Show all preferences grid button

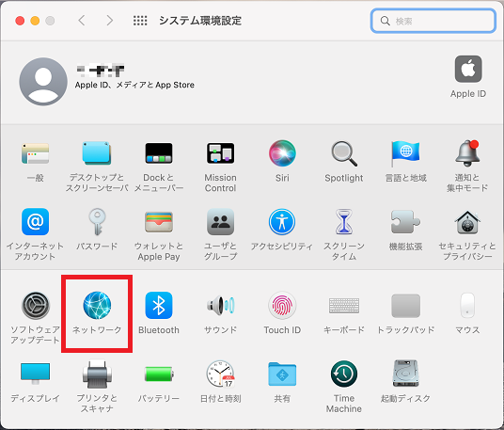[x=140, y=21]
